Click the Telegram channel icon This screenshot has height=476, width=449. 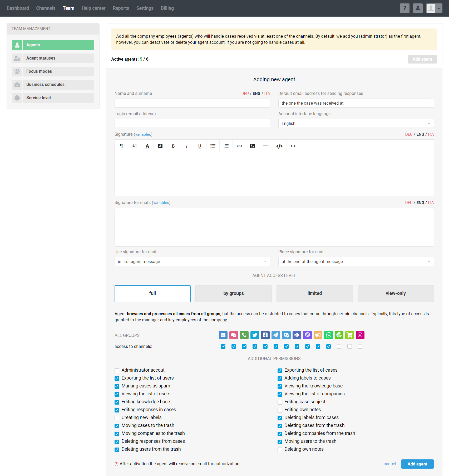[276, 335]
